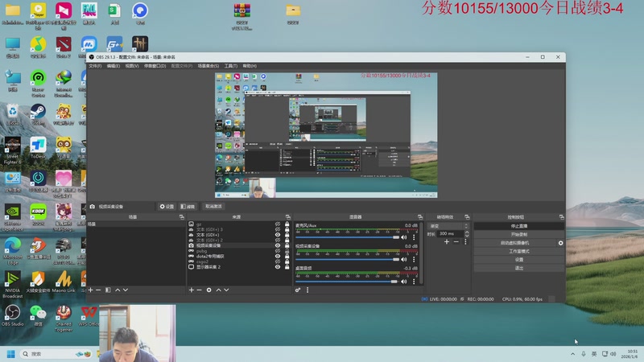Open source properties gear in Sources toolbar
The height and width of the screenshot is (362, 644).
click(x=208, y=290)
